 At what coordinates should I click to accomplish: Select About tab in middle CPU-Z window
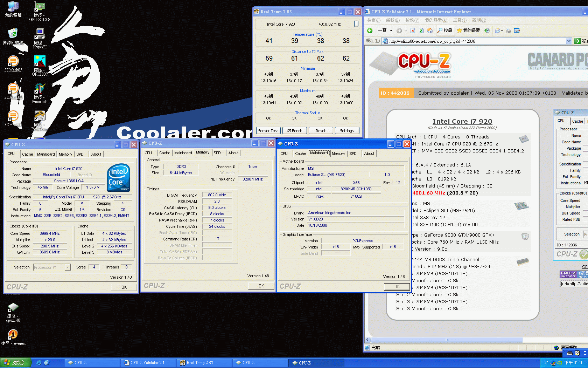(x=233, y=153)
